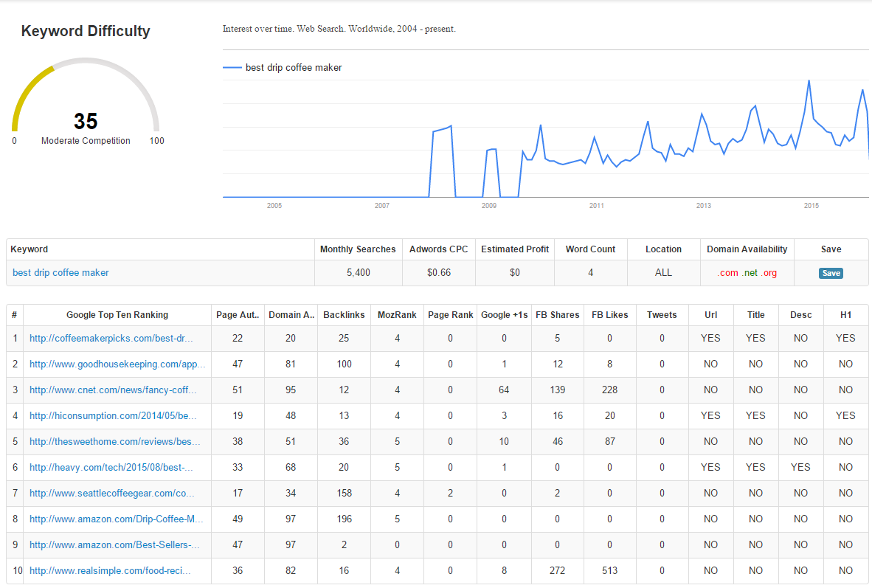Click the 196 backlinks cell for amazon
872x588 pixels.
point(345,519)
